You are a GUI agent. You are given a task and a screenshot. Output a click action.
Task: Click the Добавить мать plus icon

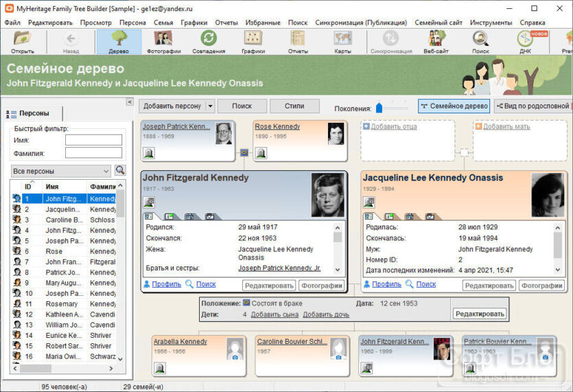(x=478, y=126)
